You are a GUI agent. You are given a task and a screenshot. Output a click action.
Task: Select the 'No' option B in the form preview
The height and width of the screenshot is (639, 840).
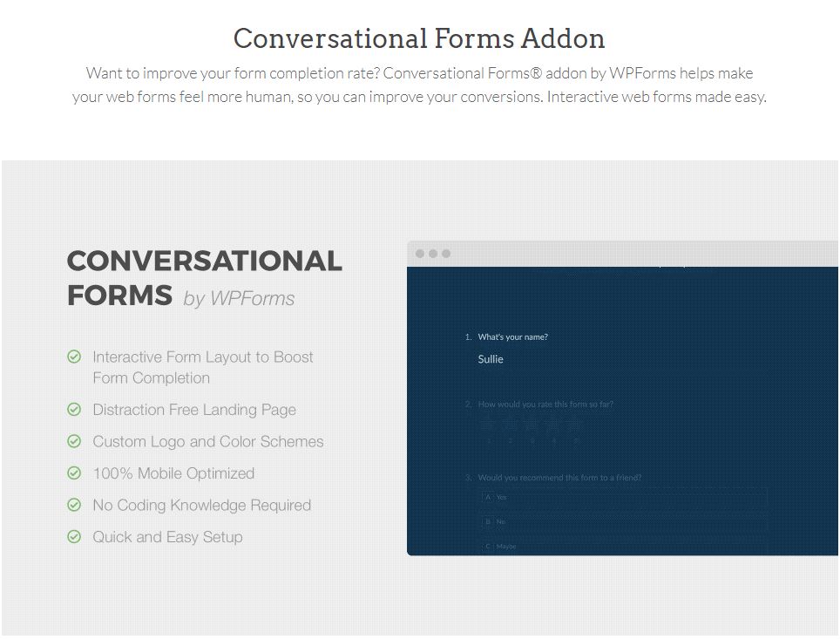[x=624, y=521]
